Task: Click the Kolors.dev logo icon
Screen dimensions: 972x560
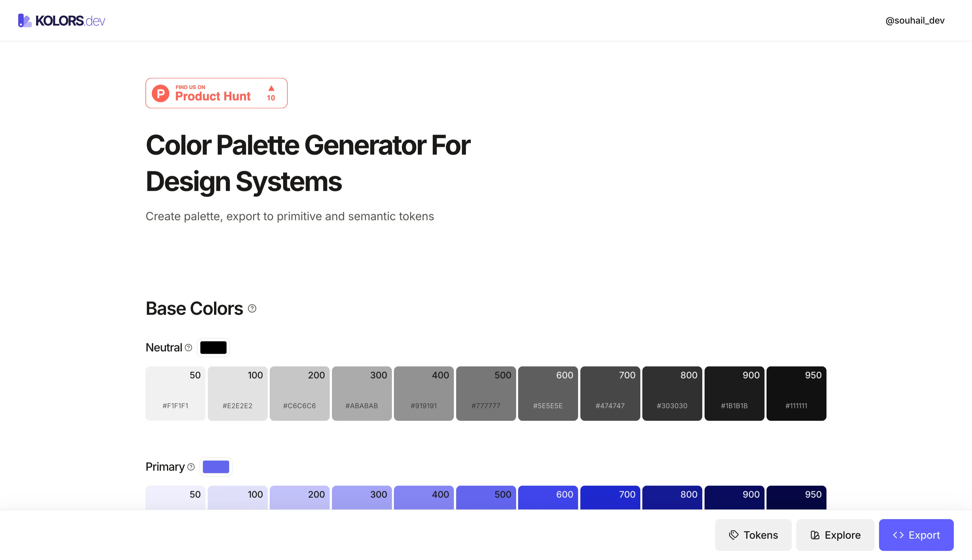Action: click(x=25, y=20)
